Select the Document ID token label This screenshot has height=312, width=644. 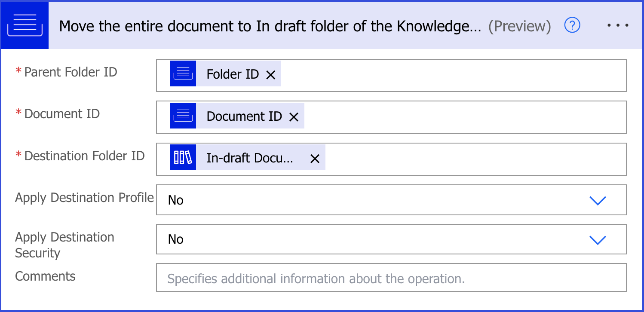click(x=244, y=116)
